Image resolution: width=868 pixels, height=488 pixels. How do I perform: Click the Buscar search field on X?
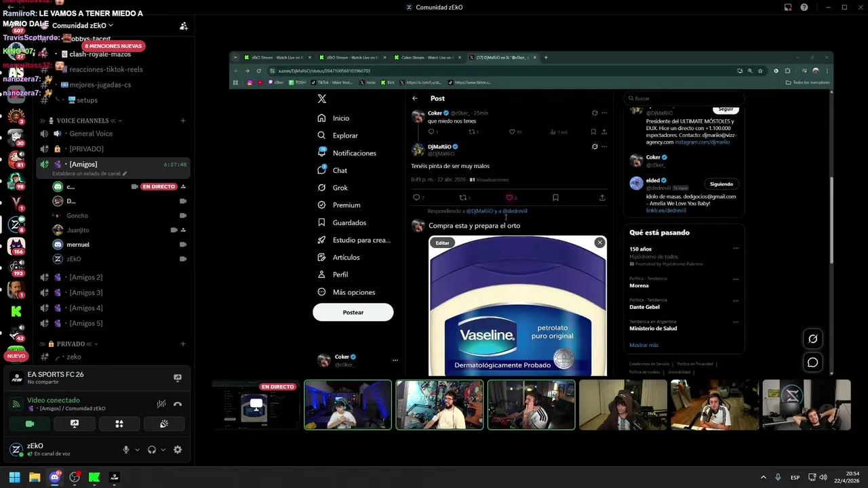pos(684,98)
